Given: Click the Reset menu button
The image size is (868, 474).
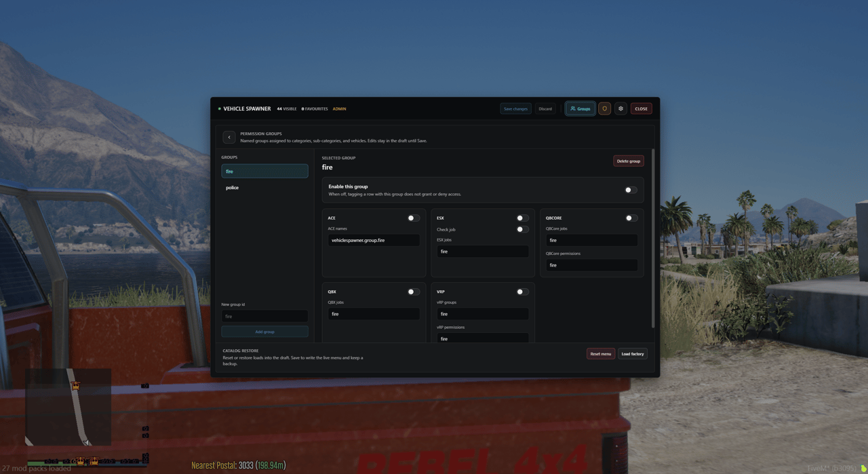Looking at the screenshot, I should tap(601, 354).
